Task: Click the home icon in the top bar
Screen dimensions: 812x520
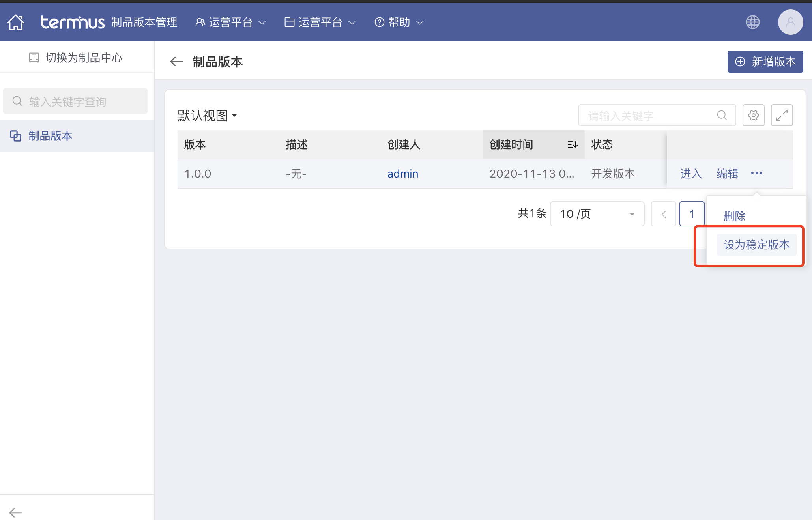Action: click(16, 22)
